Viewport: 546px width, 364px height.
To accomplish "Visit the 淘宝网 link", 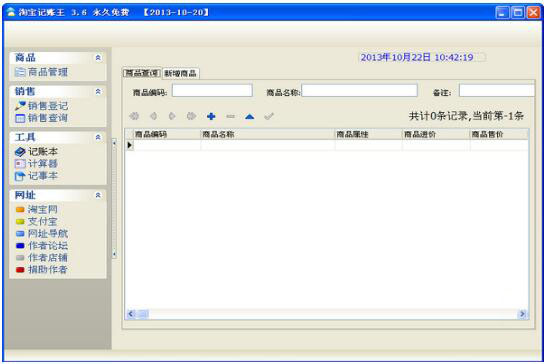I will (36, 209).
